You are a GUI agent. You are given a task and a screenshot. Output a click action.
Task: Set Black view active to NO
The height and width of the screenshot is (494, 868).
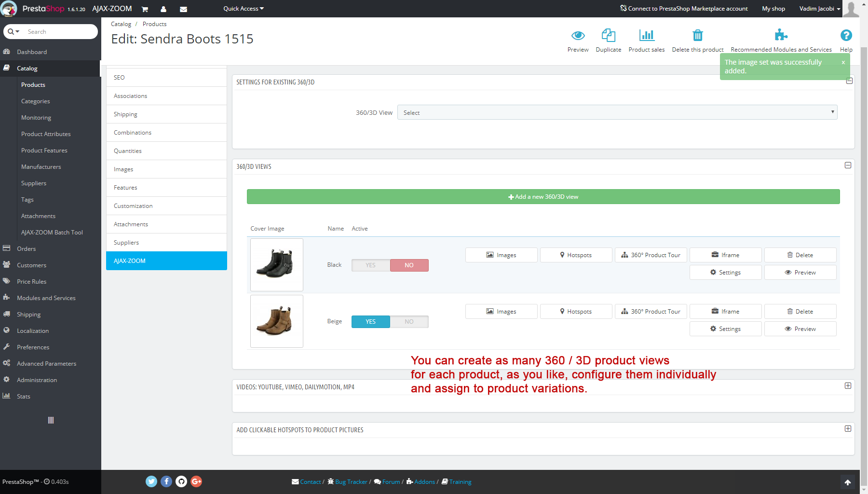pyautogui.click(x=409, y=265)
